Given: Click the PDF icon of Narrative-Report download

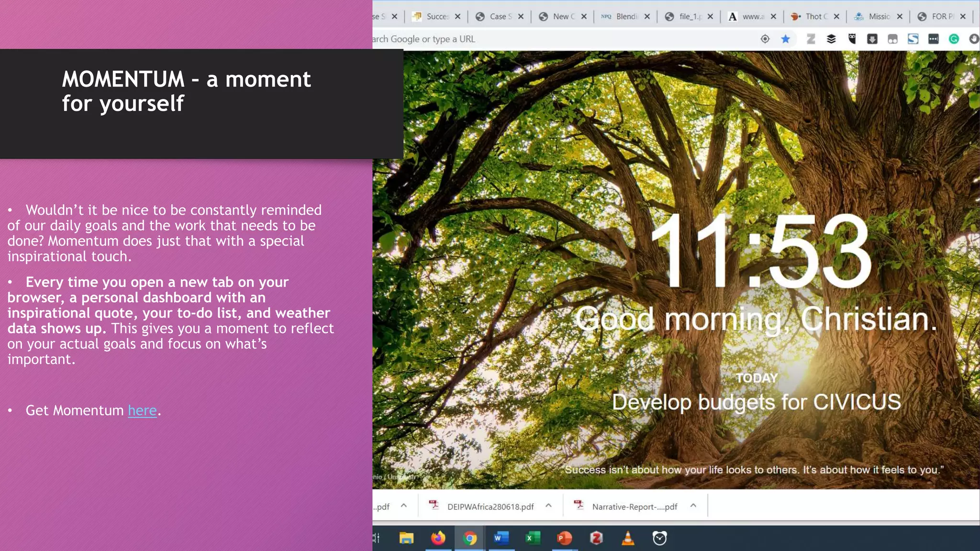Looking at the screenshot, I should pyautogui.click(x=579, y=505).
